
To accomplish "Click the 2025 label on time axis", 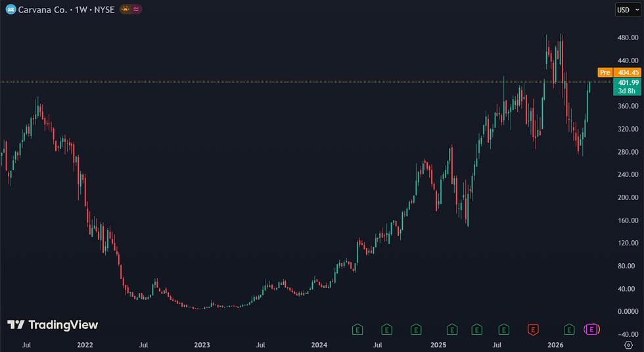I will (x=438, y=345).
